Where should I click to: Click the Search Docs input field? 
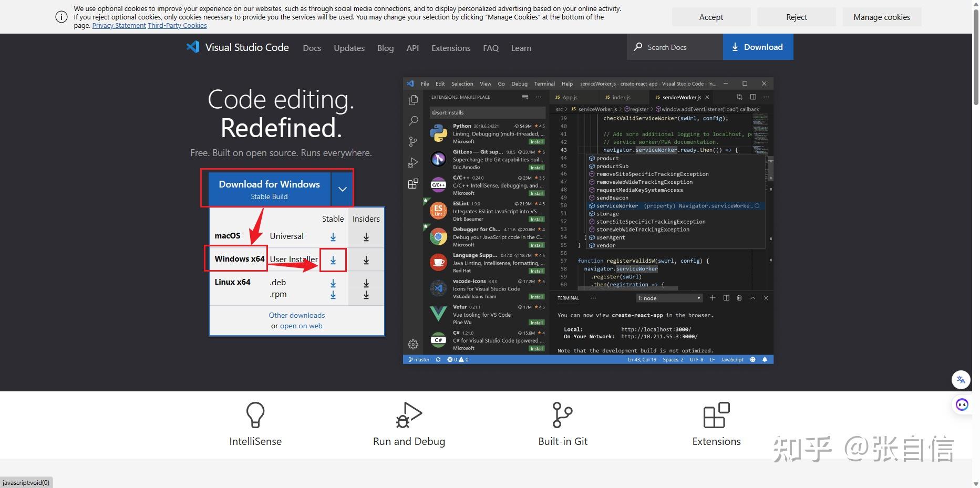click(674, 47)
